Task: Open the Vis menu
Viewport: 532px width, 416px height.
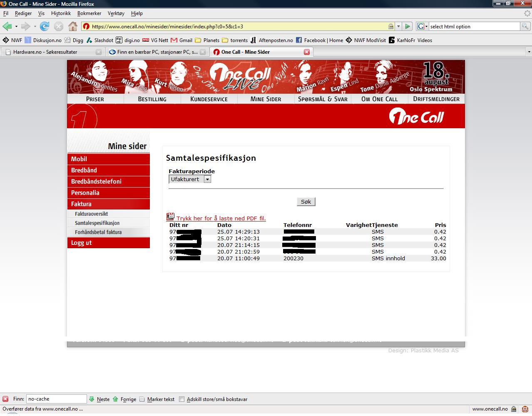Action: tap(41, 13)
